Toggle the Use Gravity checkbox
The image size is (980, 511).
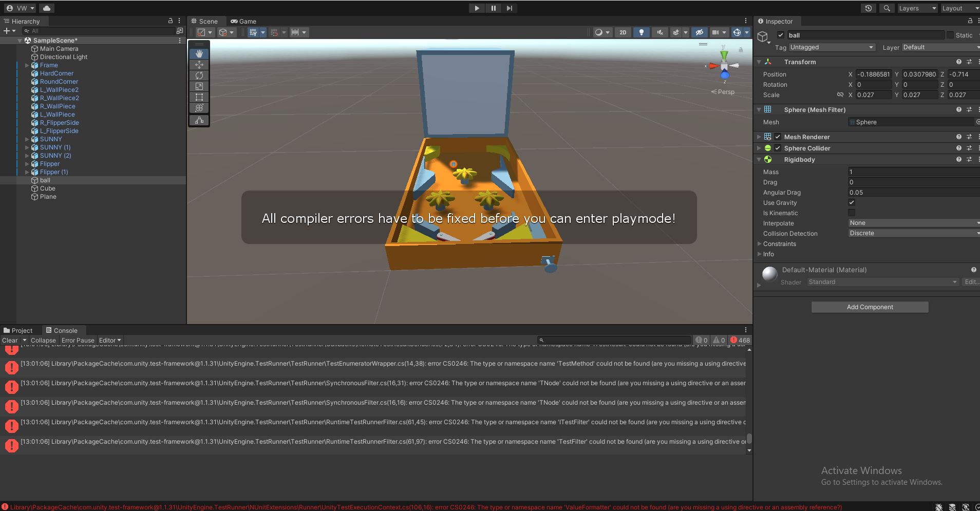[x=852, y=202]
